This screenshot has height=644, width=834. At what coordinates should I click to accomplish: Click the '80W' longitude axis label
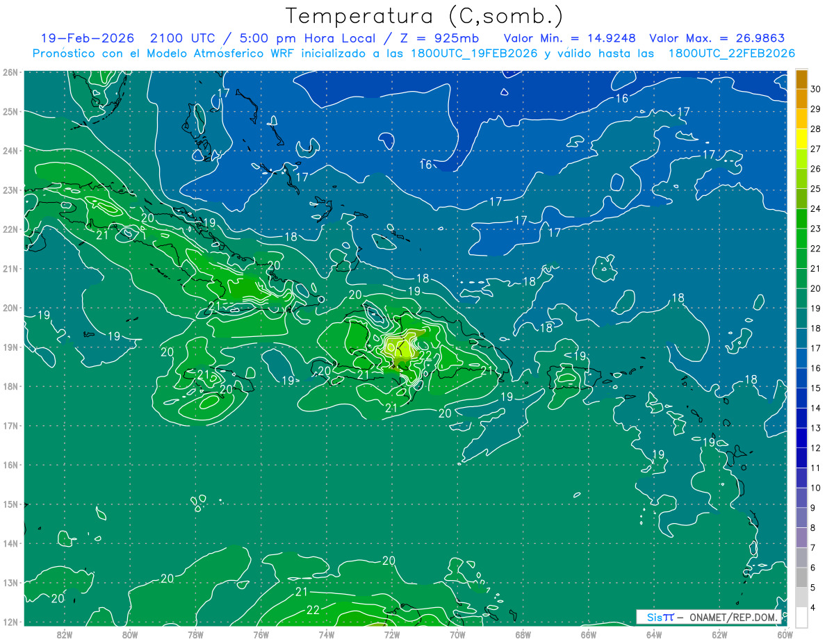pos(130,634)
